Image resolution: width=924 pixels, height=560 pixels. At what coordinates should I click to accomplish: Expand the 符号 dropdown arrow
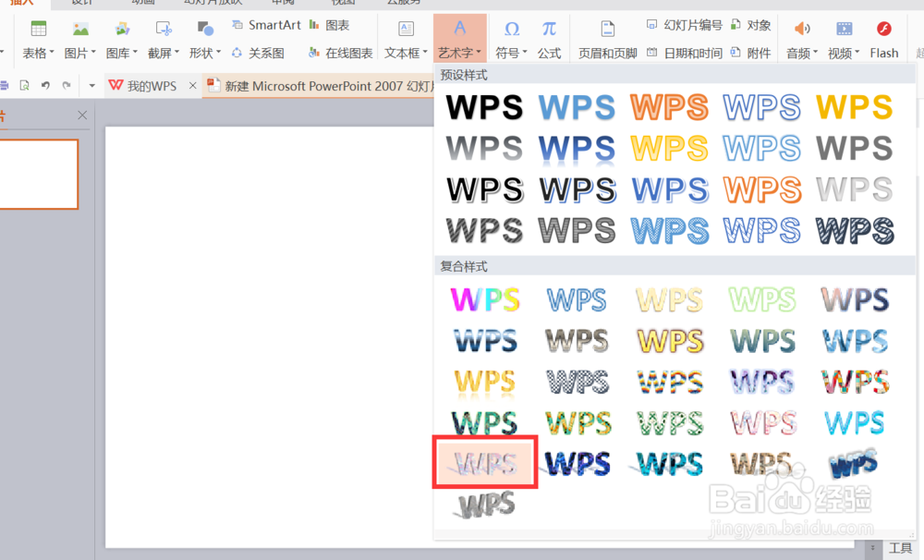pyautogui.click(x=525, y=53)
